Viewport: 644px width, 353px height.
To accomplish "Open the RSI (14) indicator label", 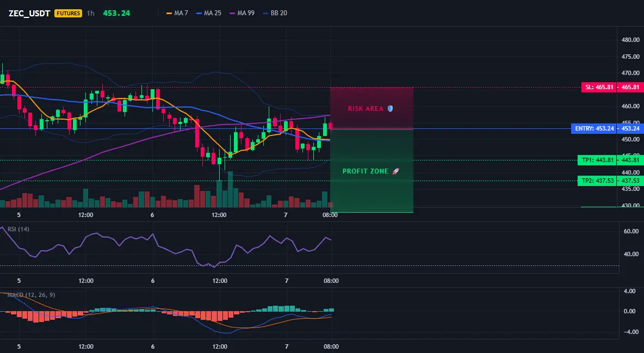I will tap(18, 229).
